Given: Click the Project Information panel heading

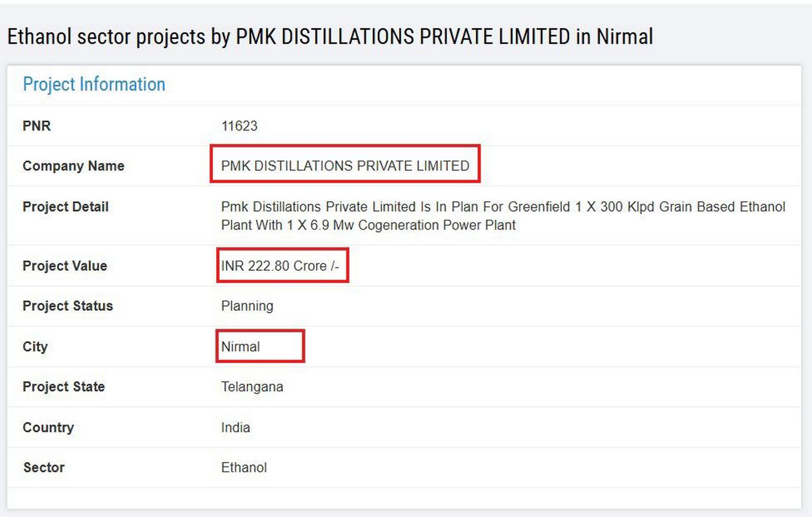Looking at the screenshot, I should 94,84.
